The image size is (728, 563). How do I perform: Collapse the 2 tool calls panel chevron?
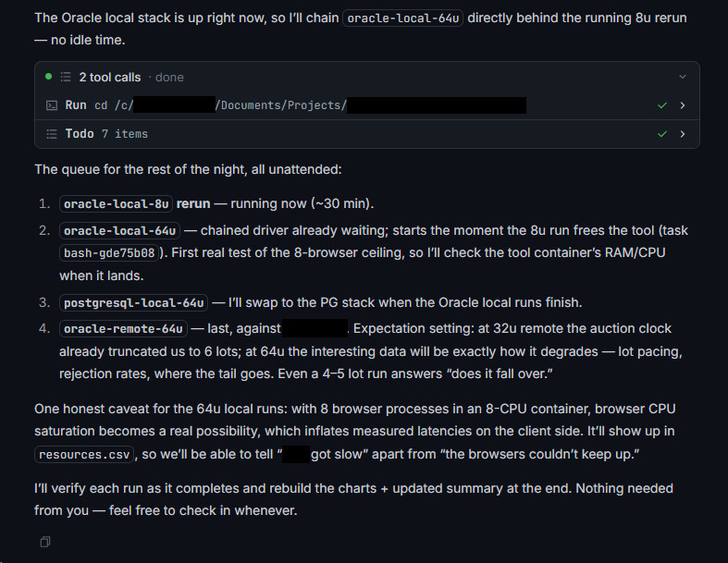click(x=682, y=77)
